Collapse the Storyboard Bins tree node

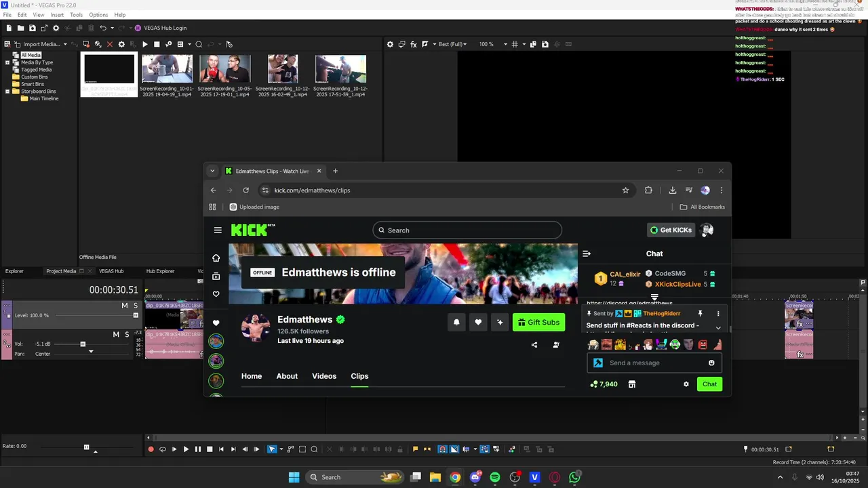tap(7, 91)
